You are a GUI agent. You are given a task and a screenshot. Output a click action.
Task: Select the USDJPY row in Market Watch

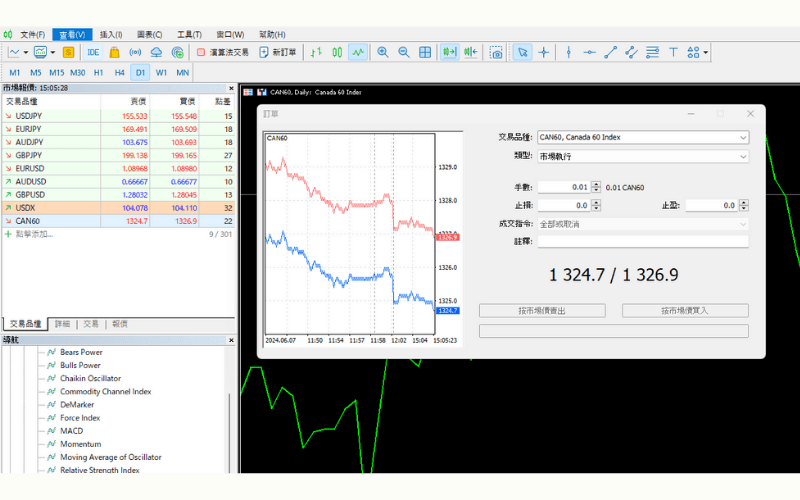[x=119, y=116]
